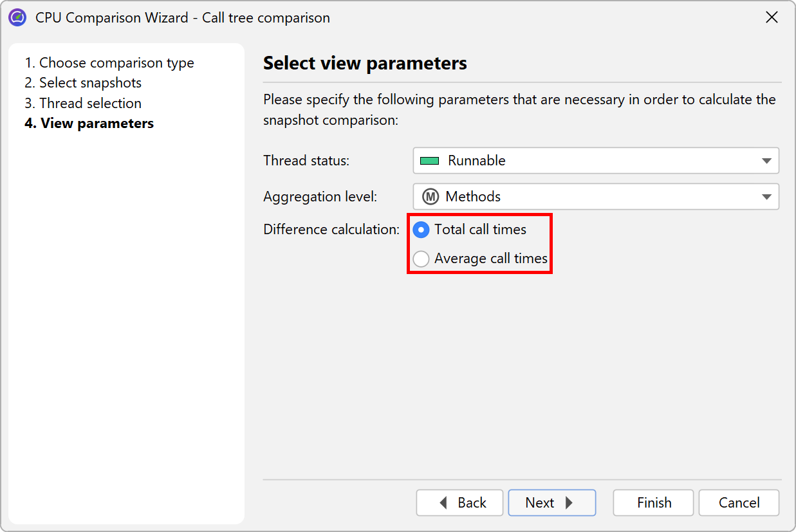Viewport: 796px width, 532px height.
Task: Click the left arrow icon on Back
Action: [x=443, y=503]
